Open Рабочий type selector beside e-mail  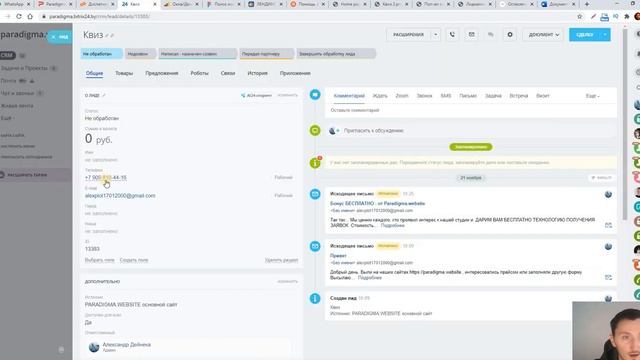pos(283,196)
